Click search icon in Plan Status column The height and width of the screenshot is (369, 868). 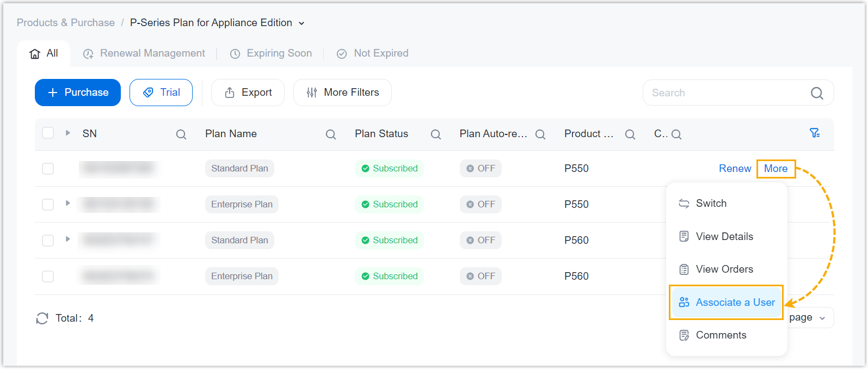(x=436, y=134)
